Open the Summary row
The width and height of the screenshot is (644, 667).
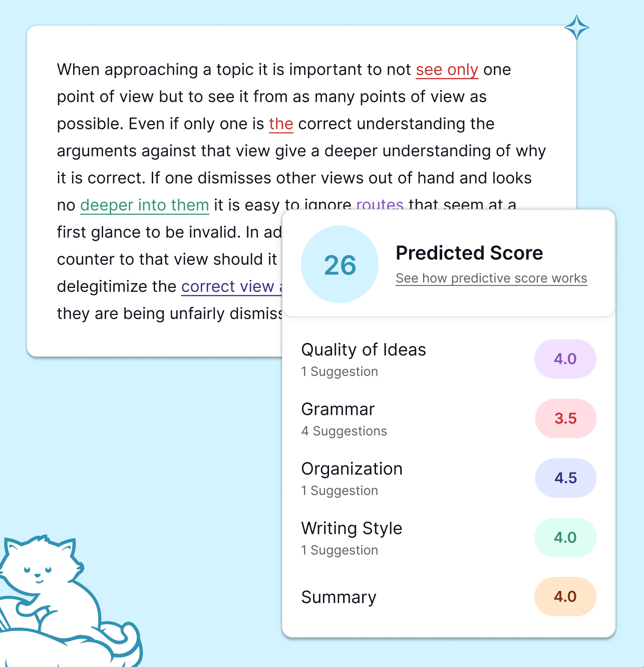pos(339,597)
